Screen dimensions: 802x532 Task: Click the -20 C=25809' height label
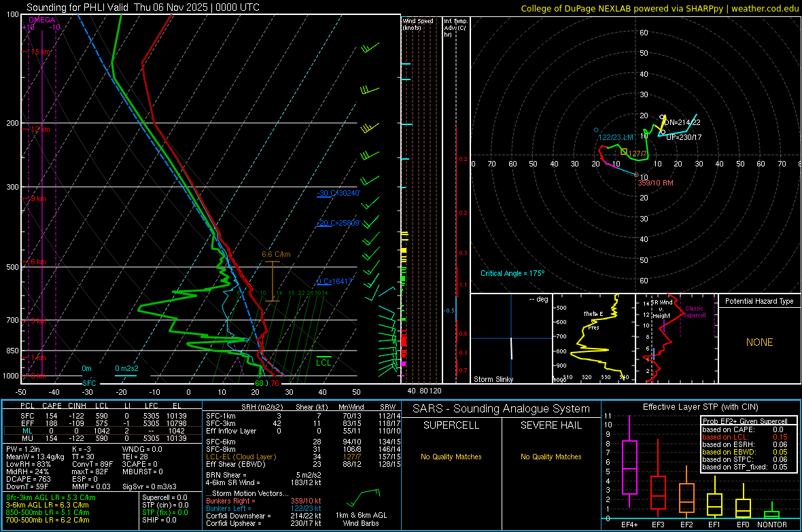point(338,223)
